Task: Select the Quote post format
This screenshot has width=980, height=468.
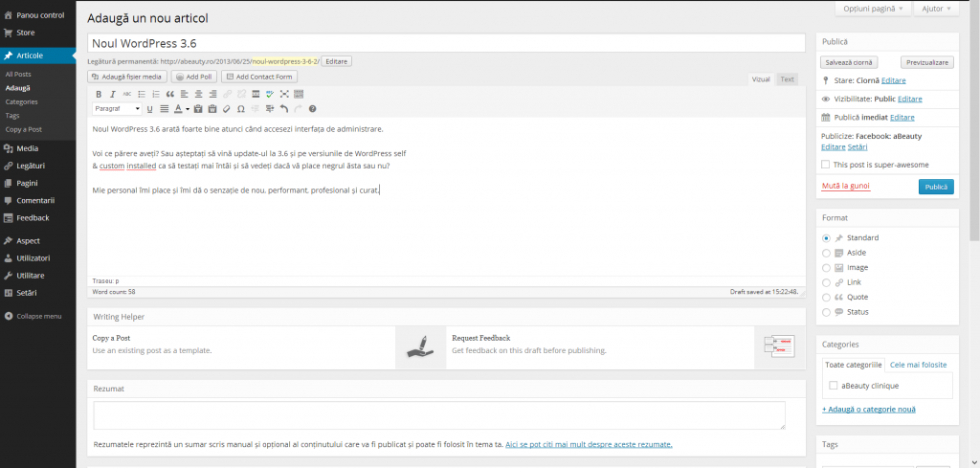Action: pos(826,298)
